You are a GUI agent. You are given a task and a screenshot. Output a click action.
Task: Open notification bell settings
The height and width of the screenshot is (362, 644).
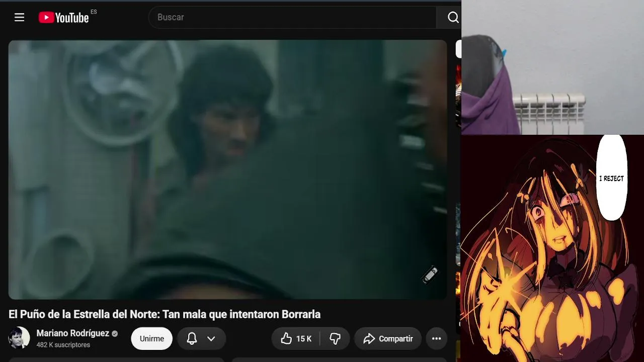tap(192, 339)
